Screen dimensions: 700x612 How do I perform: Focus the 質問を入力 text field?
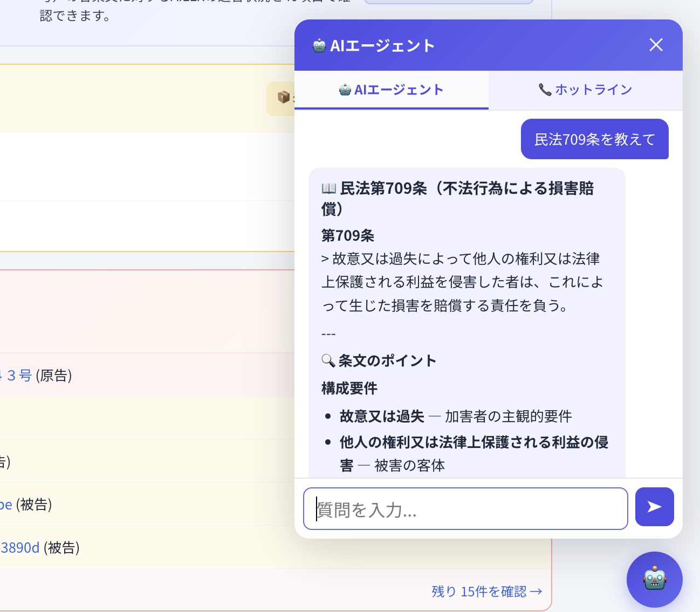tap(465, 509)
